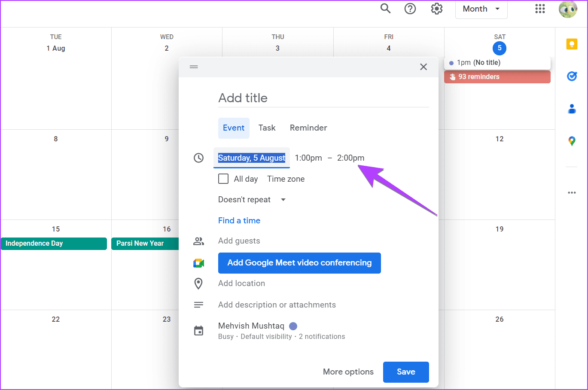The width and height of the screenshot is (588, 390).
Task: Open Google Maps from side panel
Action: point(572,141)
